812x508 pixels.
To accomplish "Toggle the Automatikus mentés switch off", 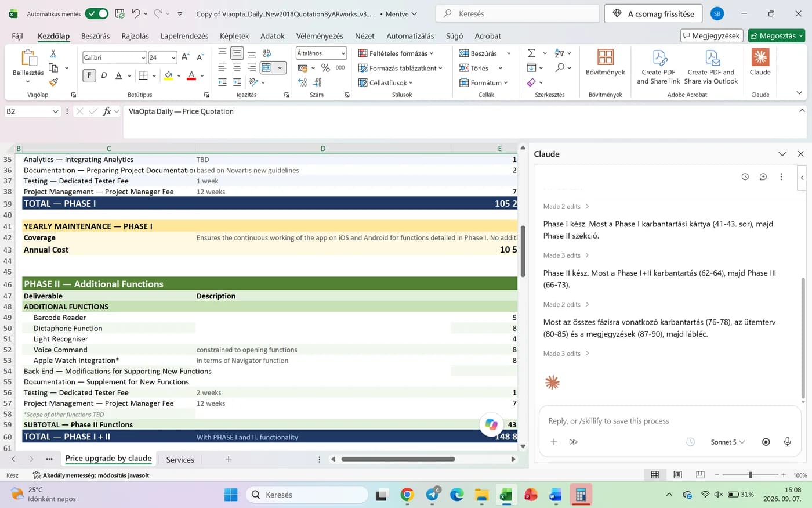I will point(96,13).
